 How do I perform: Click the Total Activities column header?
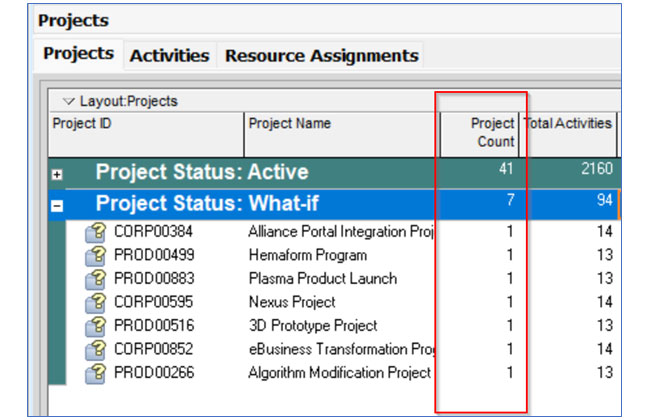pos(568,125)
